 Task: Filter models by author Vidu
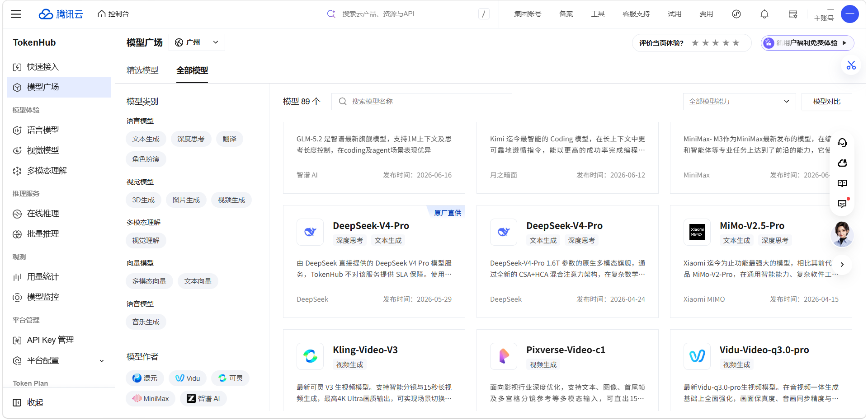(188, 378)
